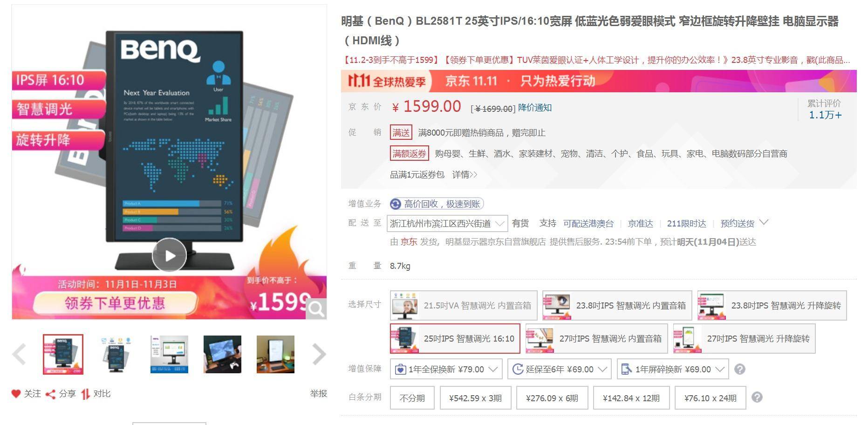
Task: Select 23.8吋IPS 智慧调光 升降旋转 size option
Action: [772, 305]
